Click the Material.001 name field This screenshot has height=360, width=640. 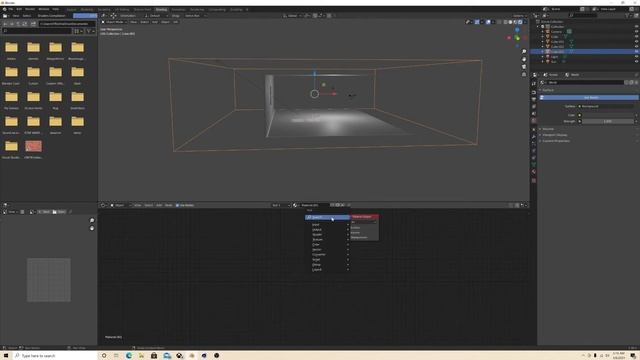(314, 205)
